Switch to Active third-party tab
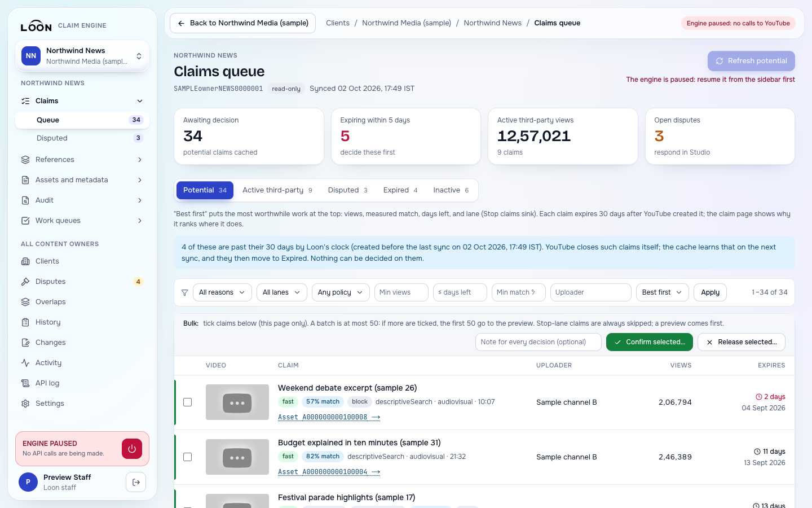Screen dimensions: 812x508 pos(277,190)
